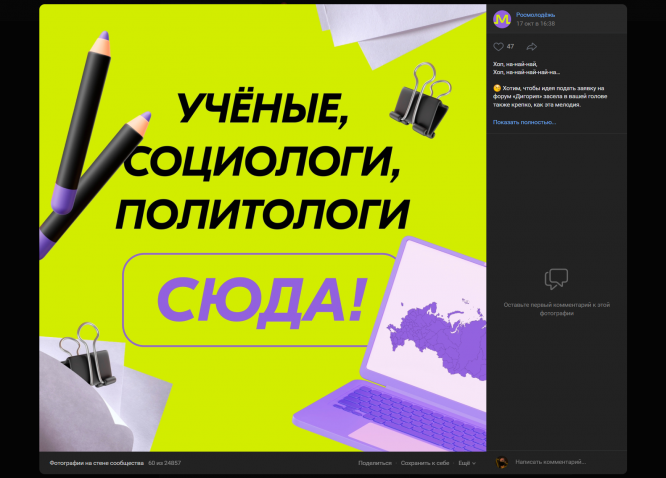Click the photo counter 60 из 24857
Image resolution: width=666 pixels, height=478 pixels.
[164, 463]
